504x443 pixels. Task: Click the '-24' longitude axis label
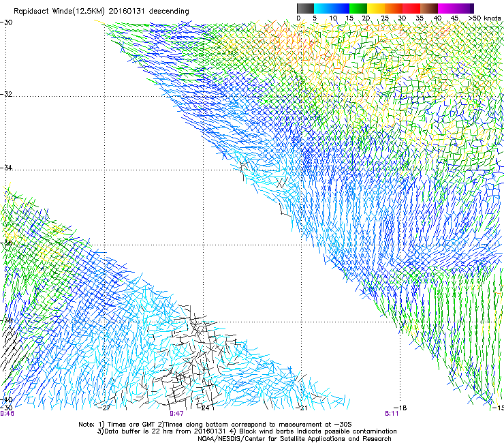pos(203,408)
